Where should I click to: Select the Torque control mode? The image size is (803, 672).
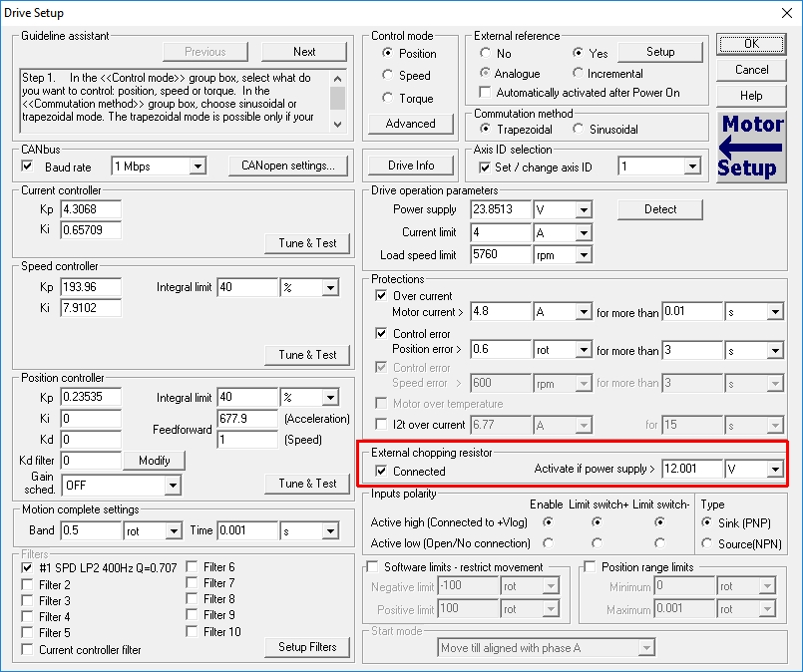388,98
